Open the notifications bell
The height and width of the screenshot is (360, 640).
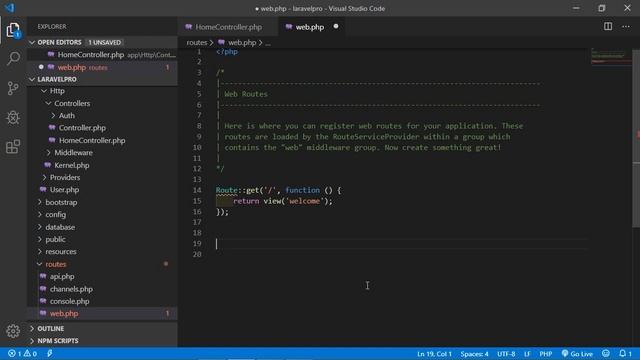pyautogui.click(x=625, y=353)
